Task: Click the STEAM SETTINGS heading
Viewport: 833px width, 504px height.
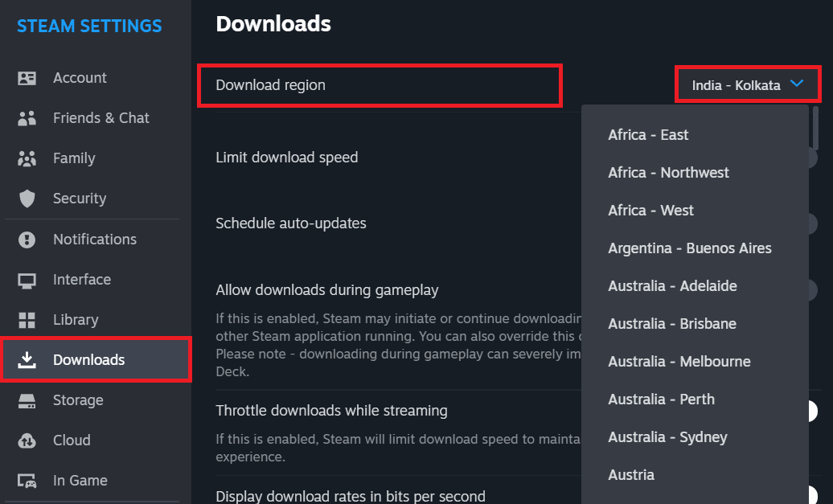Action: 88,26
